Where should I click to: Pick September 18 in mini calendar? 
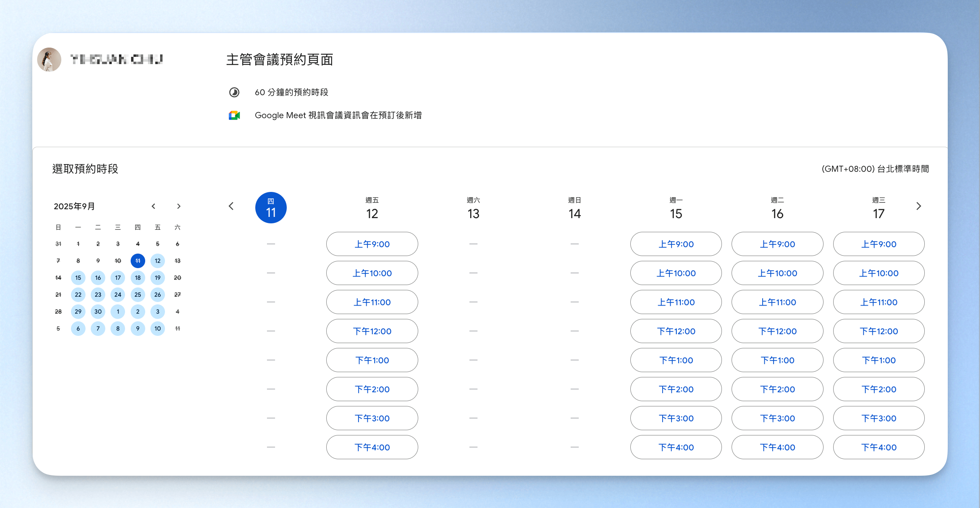click(x=138, y=278)
